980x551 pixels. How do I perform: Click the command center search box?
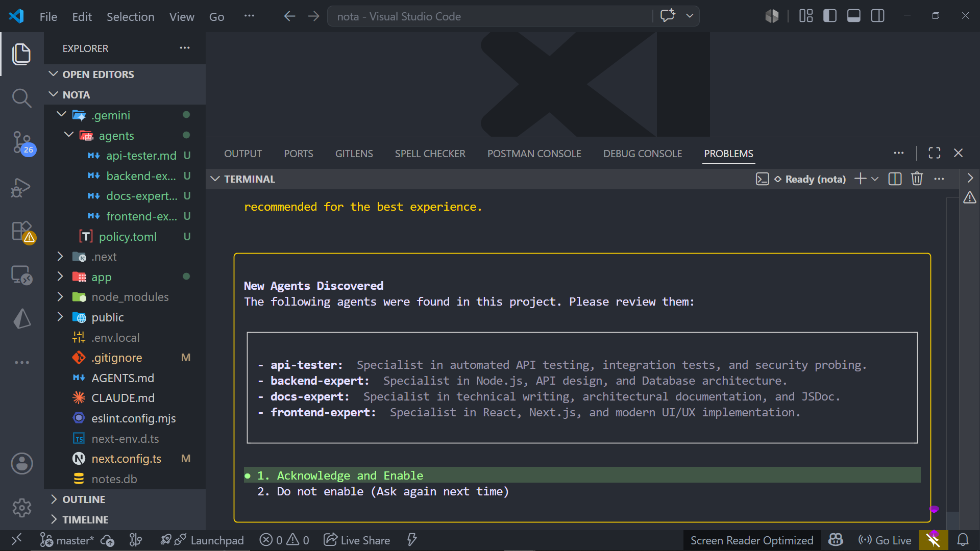click(x=490, y=16)
